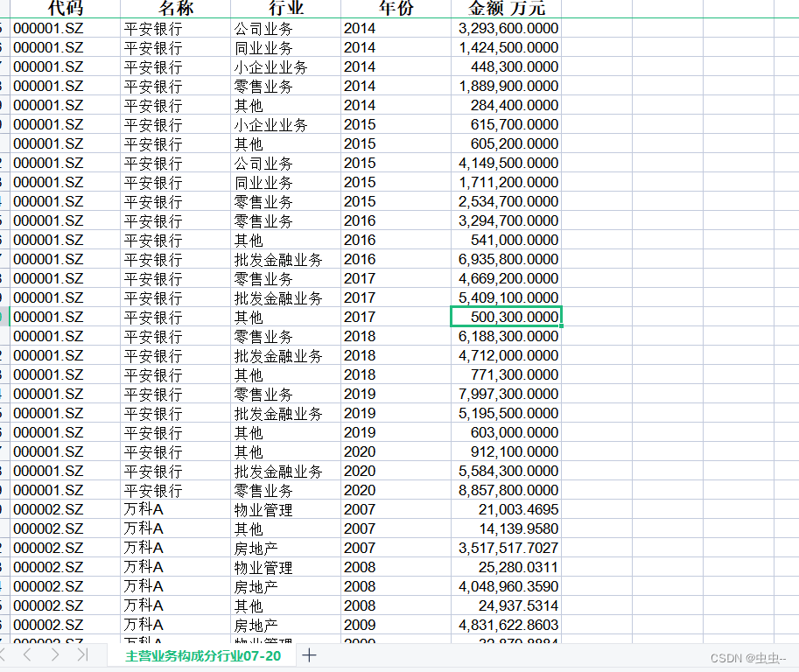Click amount cell 3,294,700.0000
This screenshot has width=799, height=672.
(507, 220)
